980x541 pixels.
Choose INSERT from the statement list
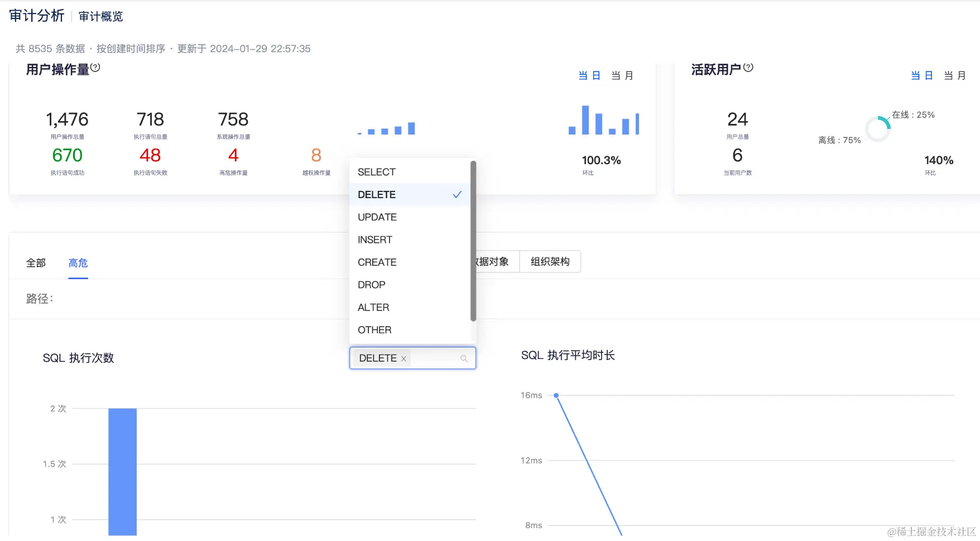coord(410,240)
